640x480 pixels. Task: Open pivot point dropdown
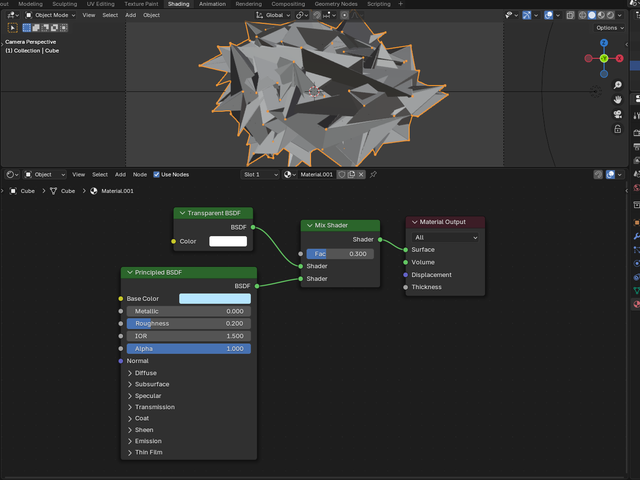pyautogui.click(x=302, y=15)
